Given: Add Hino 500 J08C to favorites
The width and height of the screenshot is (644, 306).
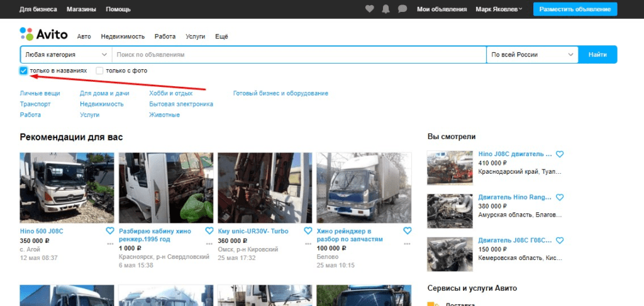Looking at the screenshot, I should (110, 230).
